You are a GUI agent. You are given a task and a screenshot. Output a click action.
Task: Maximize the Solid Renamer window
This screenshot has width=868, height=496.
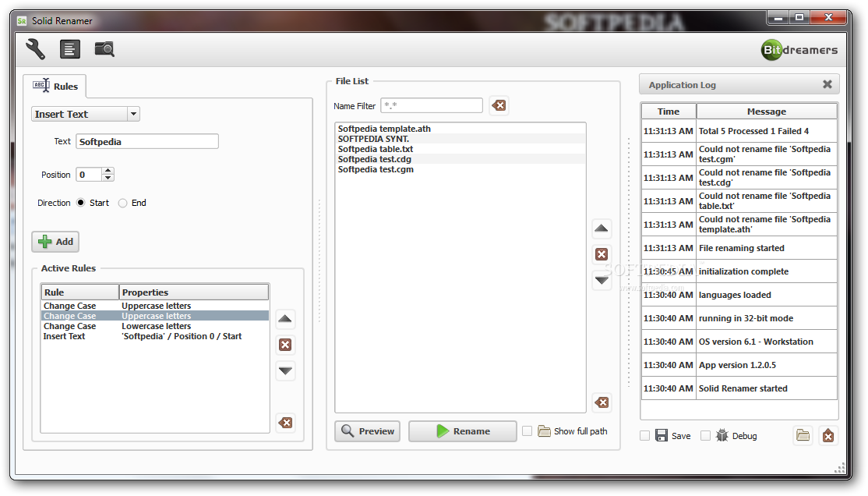[x=799, y=18]
